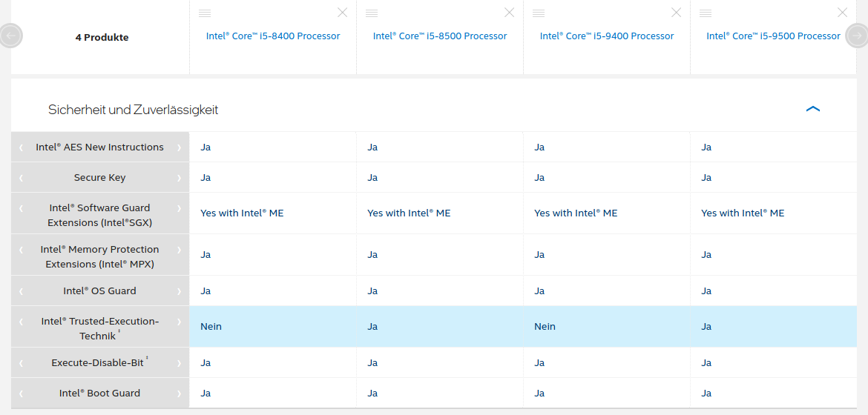Open the Intel Core i5-9500 Processor link
The image size is (868, 415).
[773, 36]
